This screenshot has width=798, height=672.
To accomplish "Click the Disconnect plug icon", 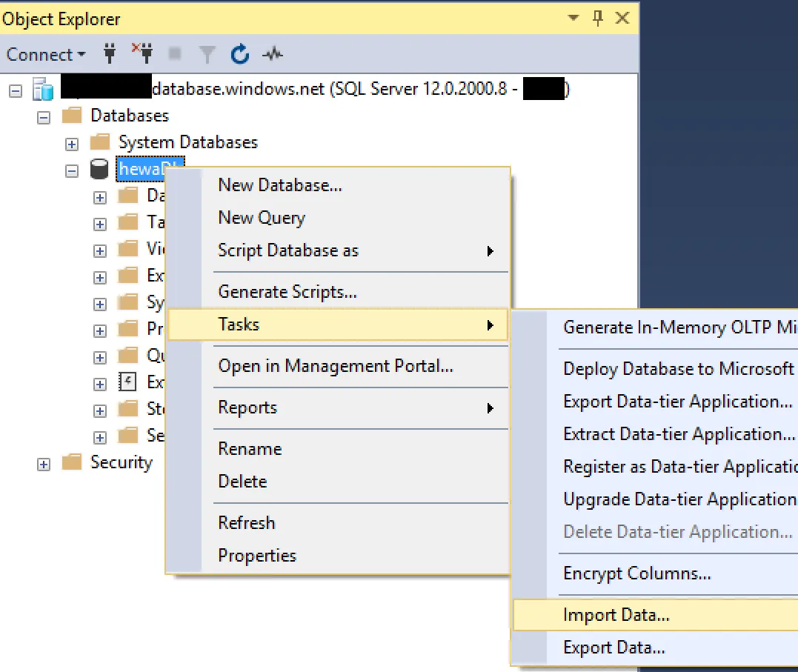I will [x=142, y=54].
